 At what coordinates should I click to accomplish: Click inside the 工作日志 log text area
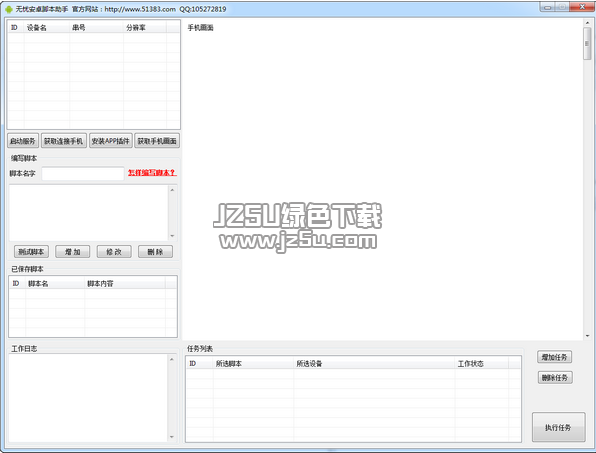click(x=88, y=398)
